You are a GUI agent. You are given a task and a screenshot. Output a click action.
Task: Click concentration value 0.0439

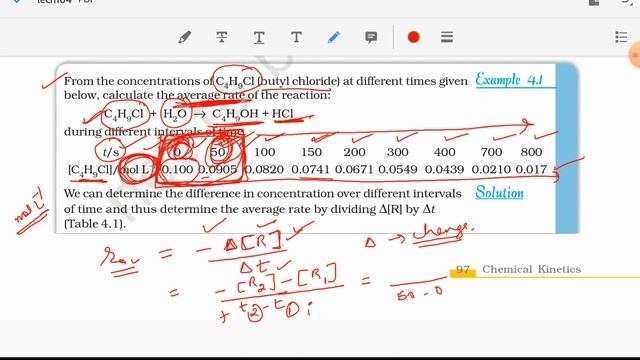tap(444, 169)
